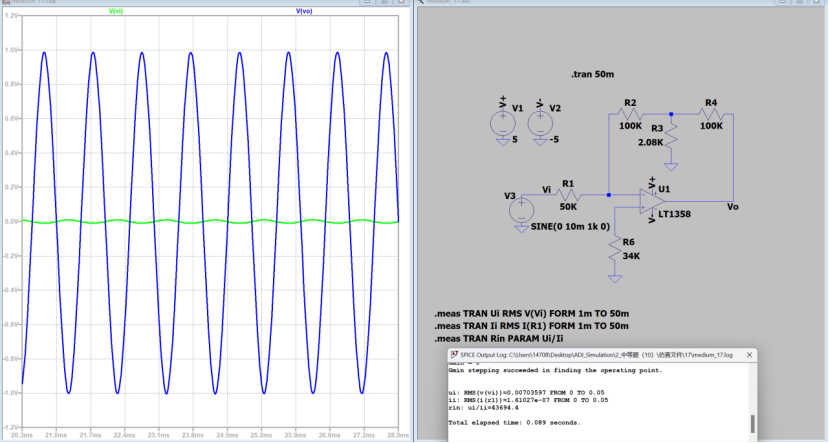Click the ui: RMS(v(vi)) result line

pos(526,393)
